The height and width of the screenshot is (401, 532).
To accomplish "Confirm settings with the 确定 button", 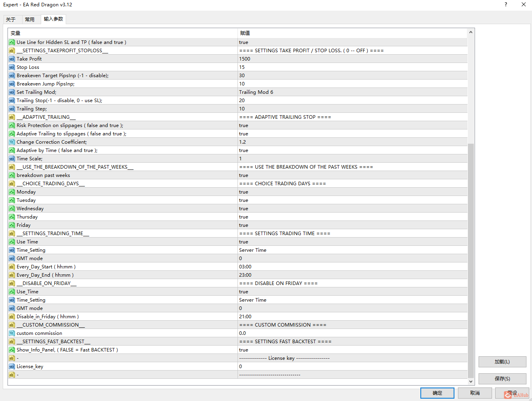I will 437,393.
